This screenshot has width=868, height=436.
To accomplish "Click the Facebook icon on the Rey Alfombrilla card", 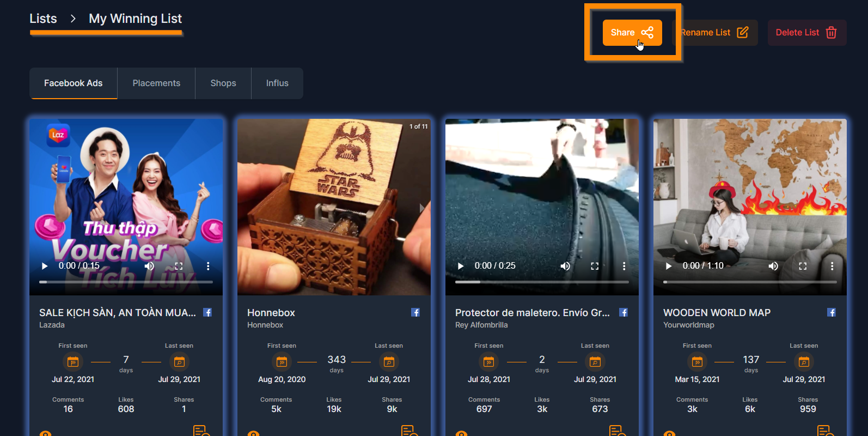I will click(x=624, y=312).
